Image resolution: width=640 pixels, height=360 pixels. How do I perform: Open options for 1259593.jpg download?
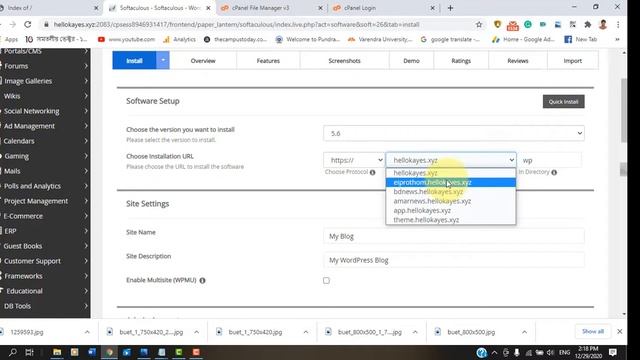(87, 332)
